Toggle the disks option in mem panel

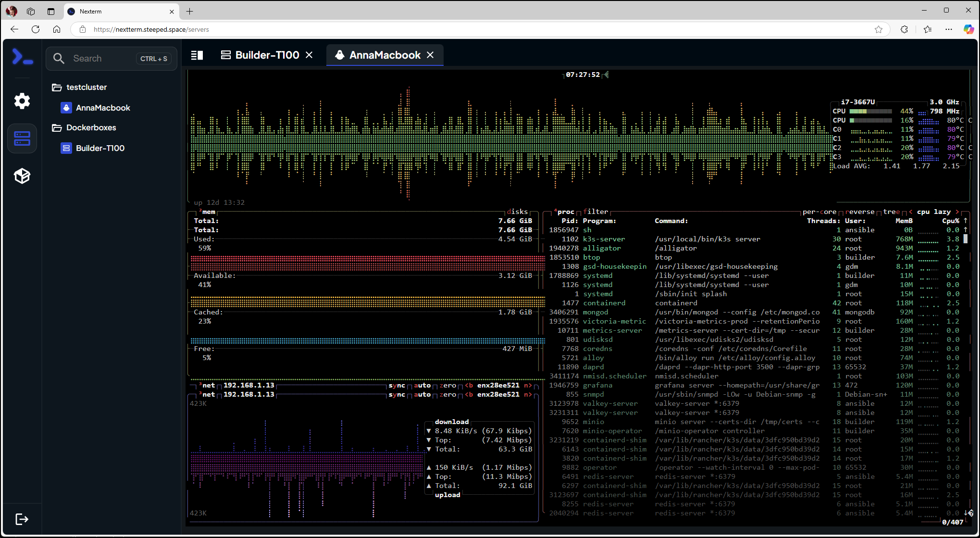pyautogui.click(x=517, y=212)
